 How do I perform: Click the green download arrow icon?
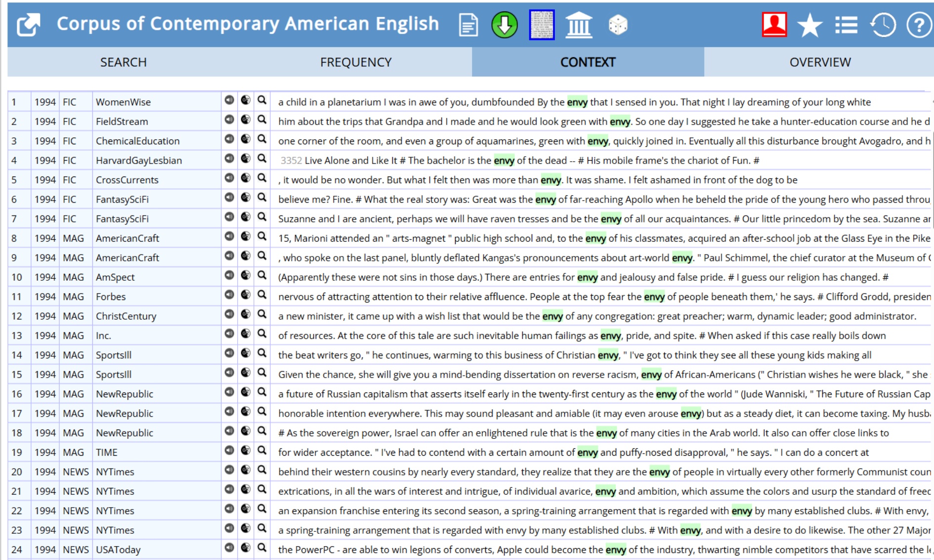pos(504,25)
